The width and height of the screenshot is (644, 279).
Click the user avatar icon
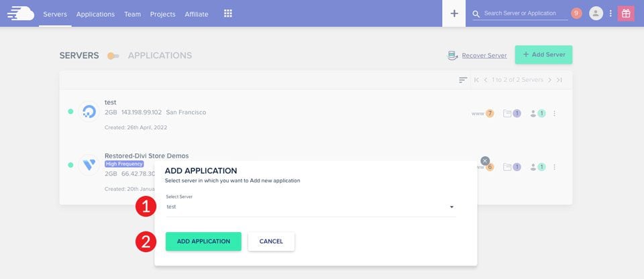596,13
